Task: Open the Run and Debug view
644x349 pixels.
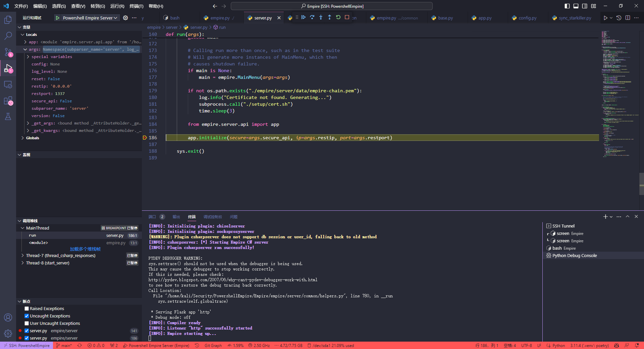Action: [8, 68]
